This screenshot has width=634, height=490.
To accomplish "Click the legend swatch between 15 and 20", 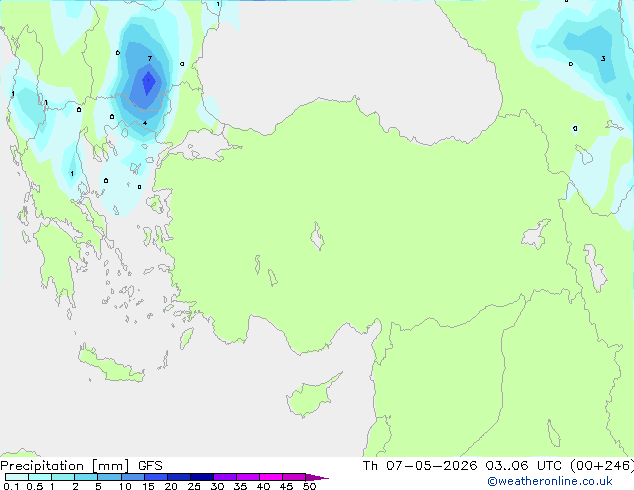I will [156, 477].
